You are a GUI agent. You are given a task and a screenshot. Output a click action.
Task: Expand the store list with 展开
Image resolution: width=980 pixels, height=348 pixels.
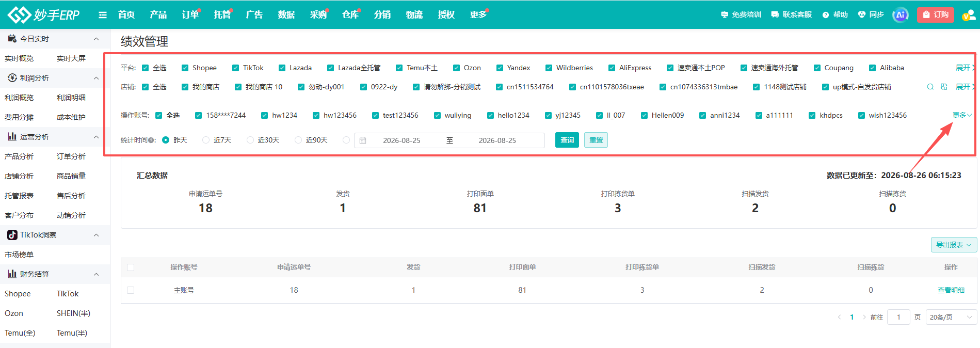tap(965, 87)
